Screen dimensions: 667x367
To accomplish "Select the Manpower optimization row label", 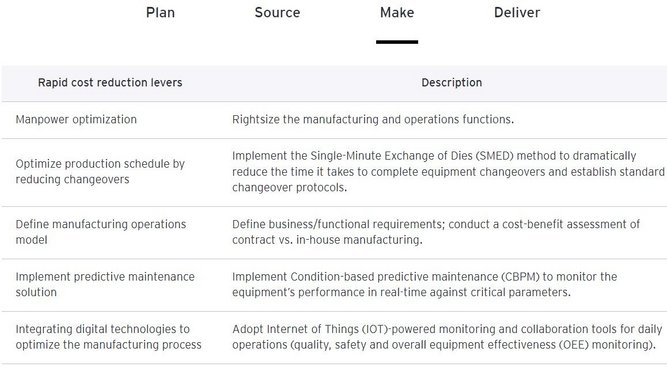I will click(76, 119).
